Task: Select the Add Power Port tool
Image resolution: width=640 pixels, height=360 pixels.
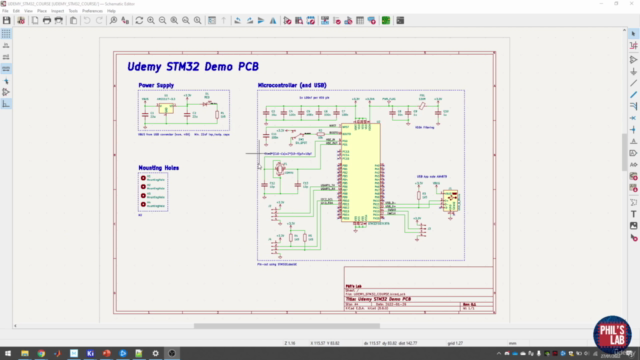Action: point(633,71)
